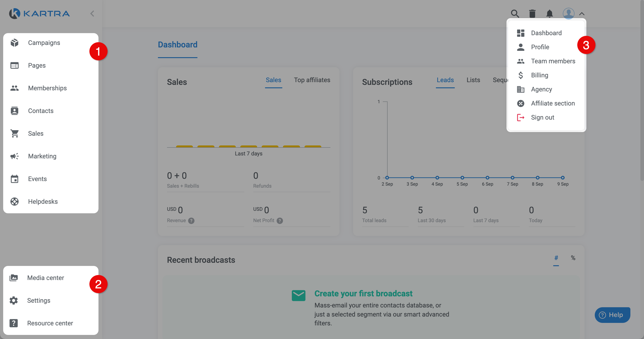The image size is (644, 339).
Task: Switch Subscriptions to the Lists tab
Action: pyautogui.click(x=473, y=80)
